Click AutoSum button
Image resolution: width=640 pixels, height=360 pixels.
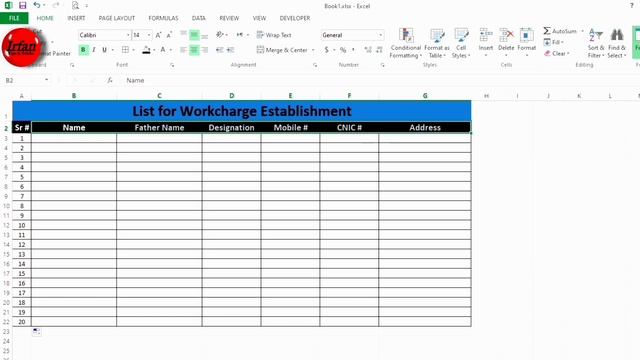coord(560,31)
